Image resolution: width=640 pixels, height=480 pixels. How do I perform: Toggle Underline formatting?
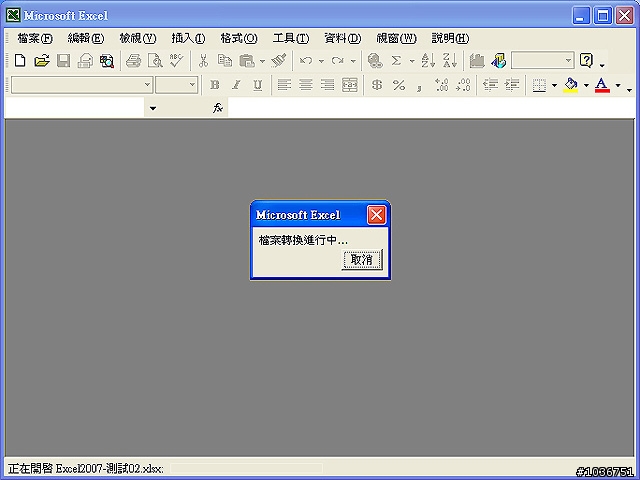tap(258, 85)
